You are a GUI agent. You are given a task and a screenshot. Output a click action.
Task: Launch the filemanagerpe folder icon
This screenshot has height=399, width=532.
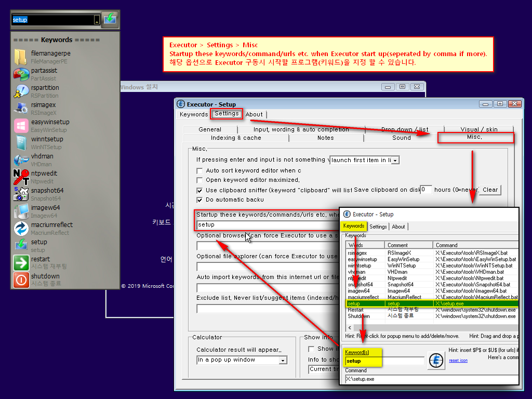(x=21, y=57)
